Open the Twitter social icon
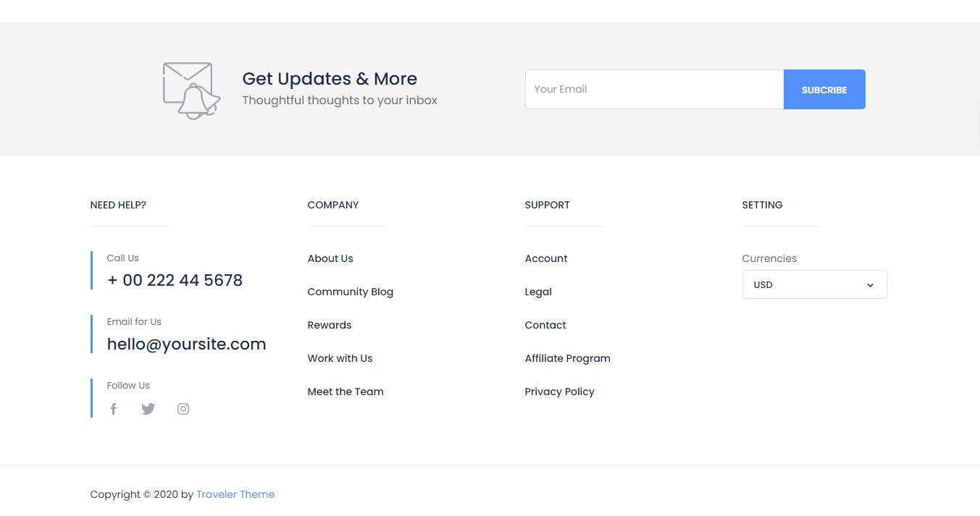The image size is (980, 516). pos(148,408)
